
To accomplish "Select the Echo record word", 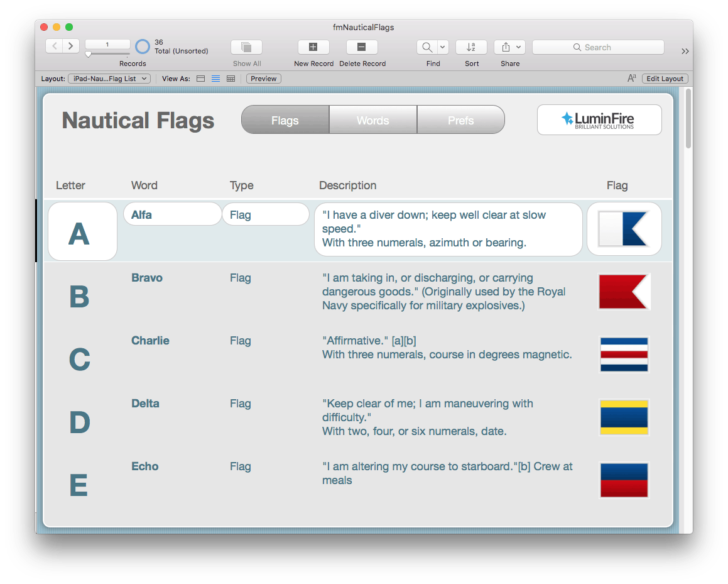I will (x=145, y=466).
